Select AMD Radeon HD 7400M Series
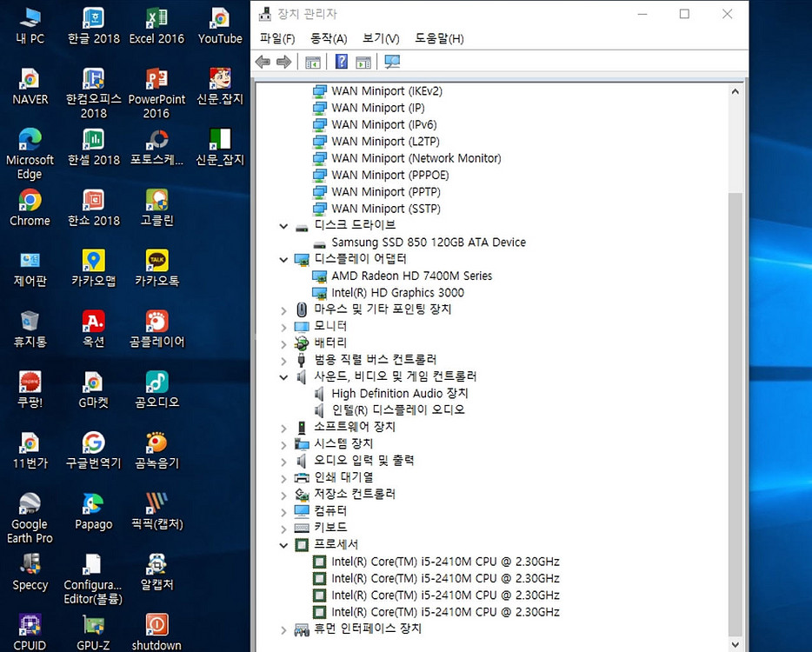Image resolution: width=812 pixels, height=652 pixels. pos(412,276)
